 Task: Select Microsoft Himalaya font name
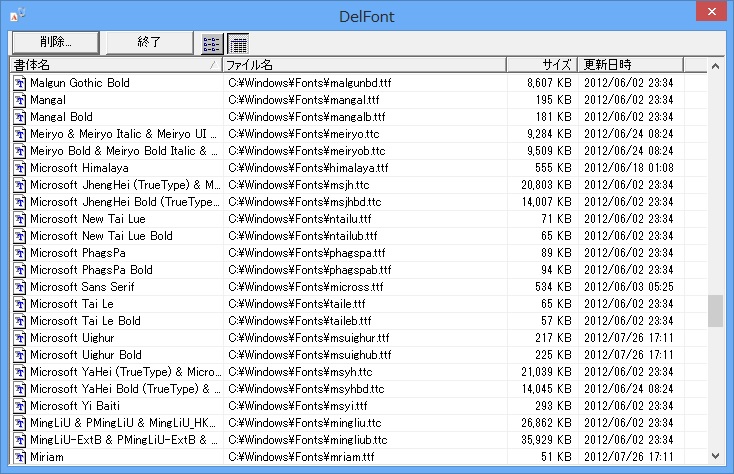coord(79,168)
